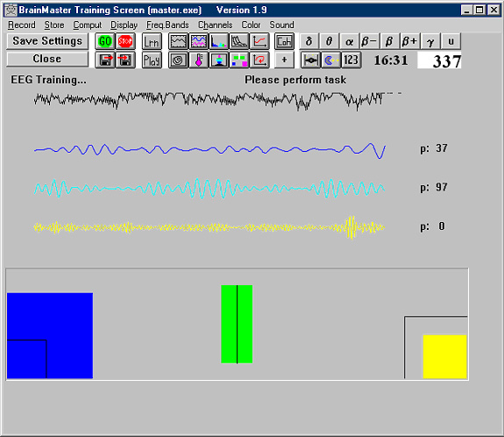Open the Freq.Bands menu
This screenshot has height=437, width=504.
click(x=167, y=25)
